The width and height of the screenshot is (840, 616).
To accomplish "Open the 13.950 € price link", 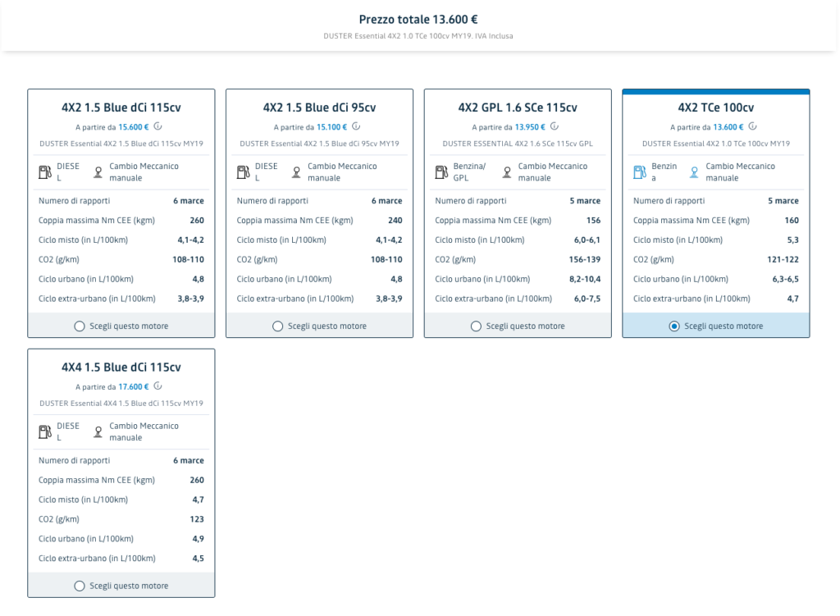I will click(530, 127).
